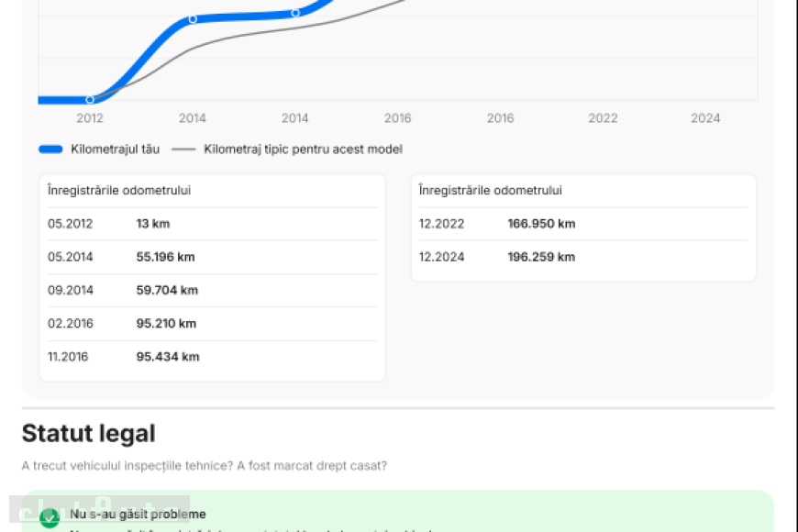798x532 pixels.
Task: Select the 2012 data point on chart
Action: tap(90, 100)
